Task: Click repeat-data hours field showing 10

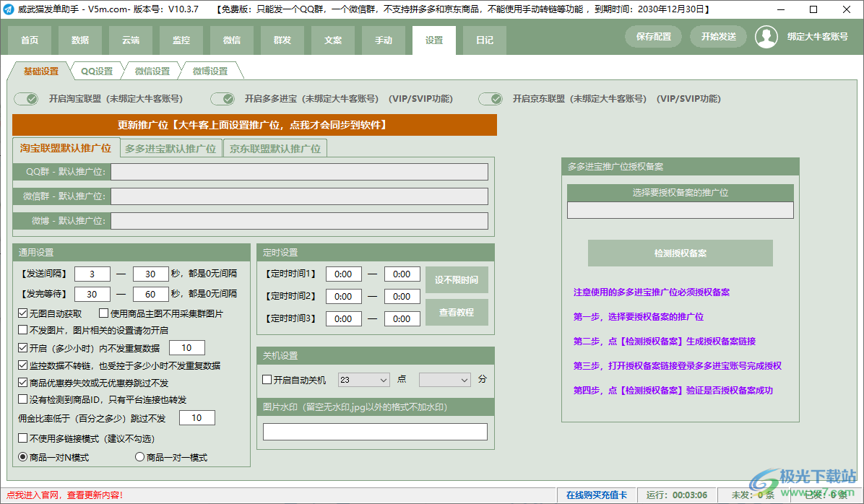Action: pos(187,347)
